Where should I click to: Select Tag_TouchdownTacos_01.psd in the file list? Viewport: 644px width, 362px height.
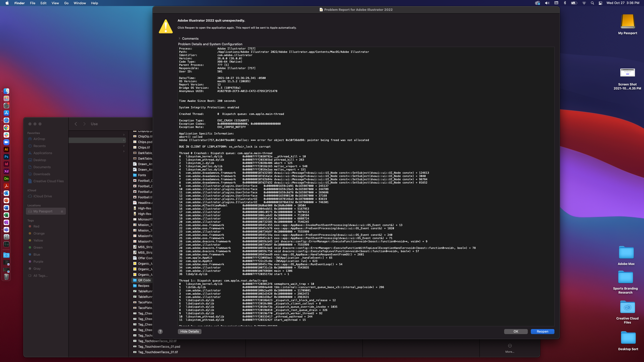point(159,346)
